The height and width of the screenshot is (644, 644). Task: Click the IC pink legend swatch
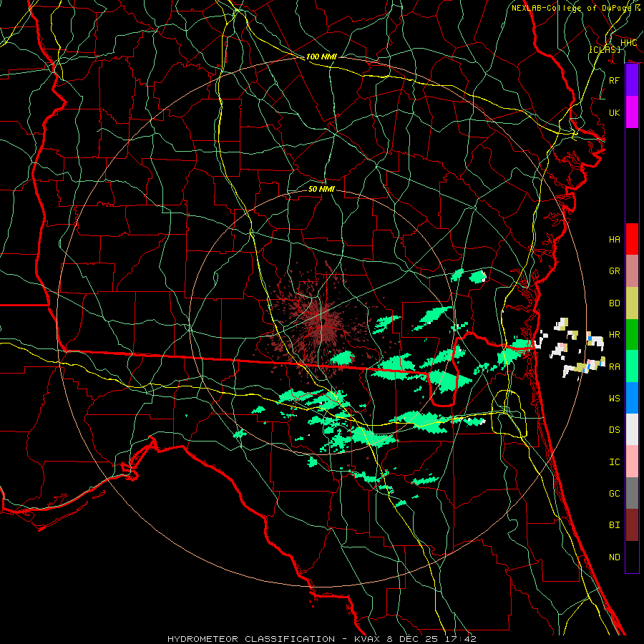tap(632, 462)
